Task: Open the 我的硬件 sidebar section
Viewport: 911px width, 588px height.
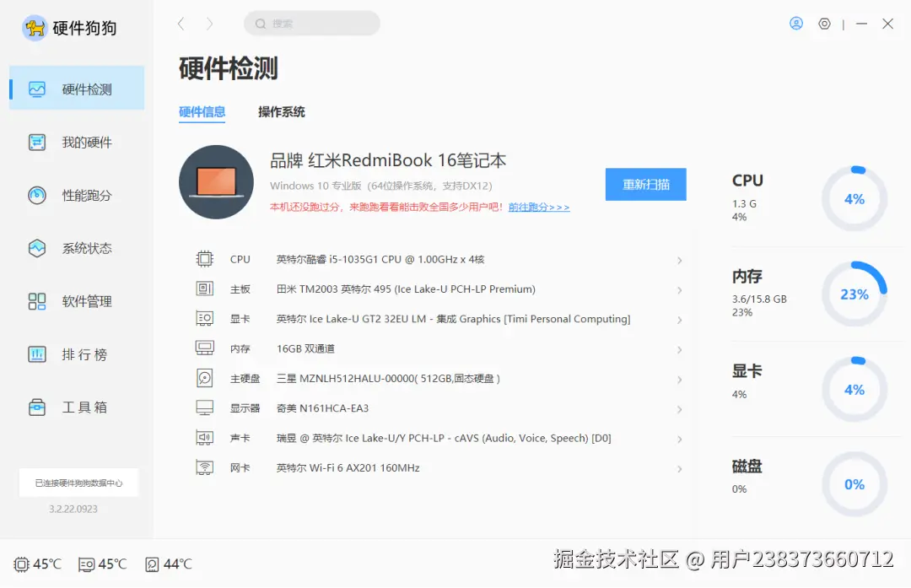Action: [76, 141]
